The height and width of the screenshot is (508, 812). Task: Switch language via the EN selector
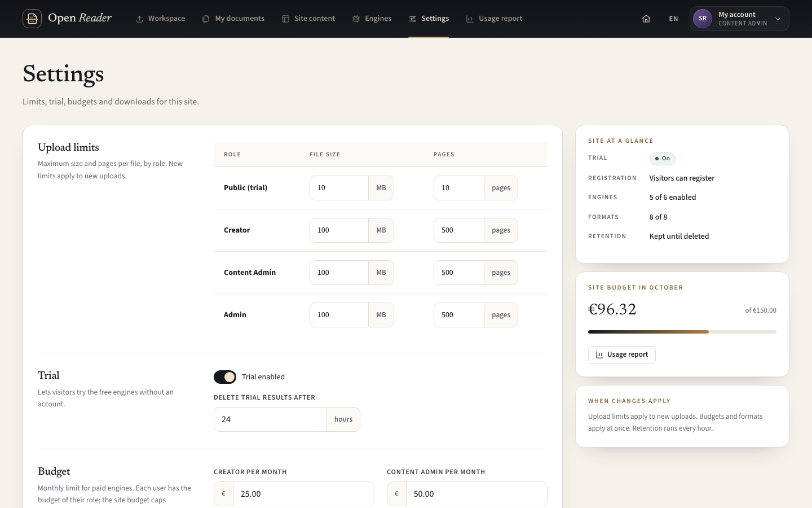(673, 19)
